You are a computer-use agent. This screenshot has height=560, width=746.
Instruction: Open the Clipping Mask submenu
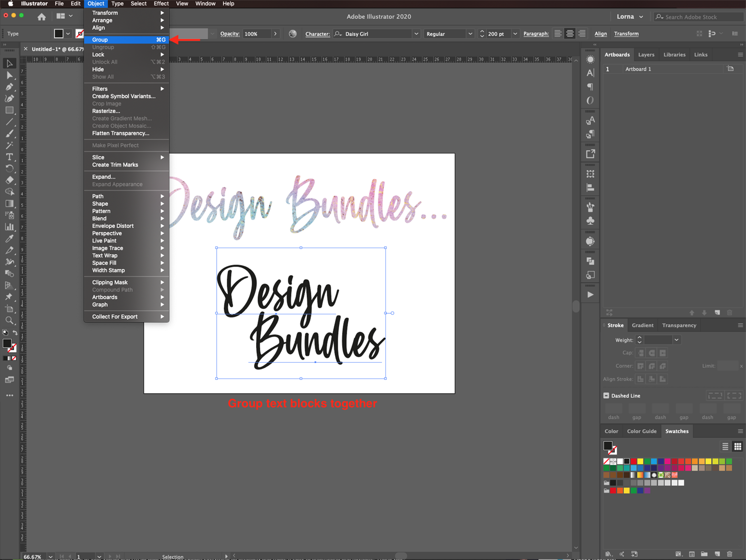pos(127,282)
